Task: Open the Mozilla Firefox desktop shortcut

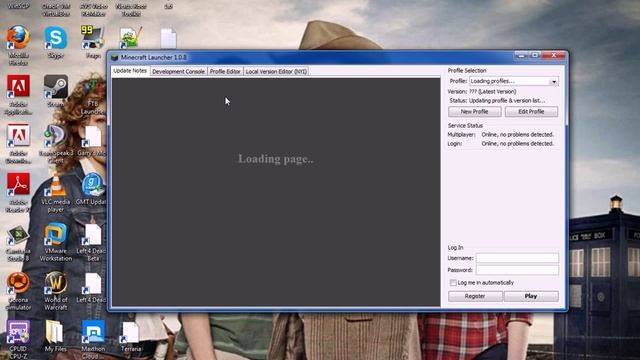Action: coord(18,38)
